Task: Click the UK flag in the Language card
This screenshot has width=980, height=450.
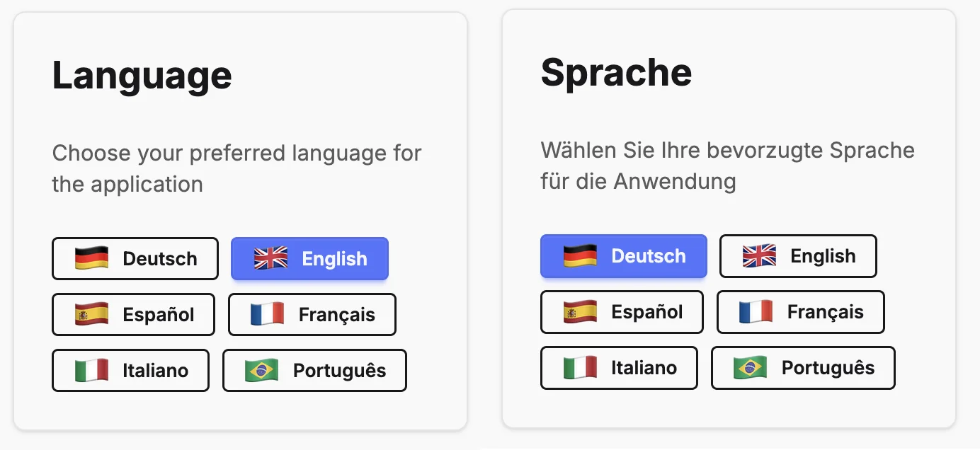Action: coord(270,258)
